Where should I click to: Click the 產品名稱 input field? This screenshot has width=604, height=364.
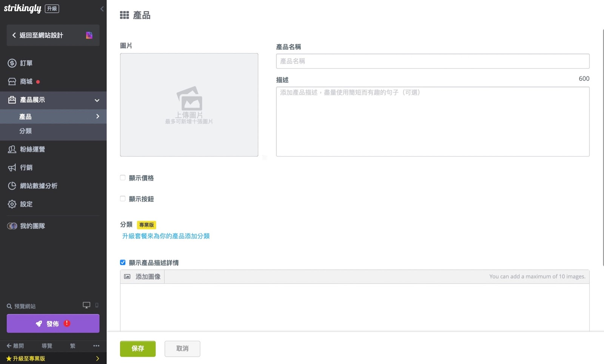(x=432, y=61)
